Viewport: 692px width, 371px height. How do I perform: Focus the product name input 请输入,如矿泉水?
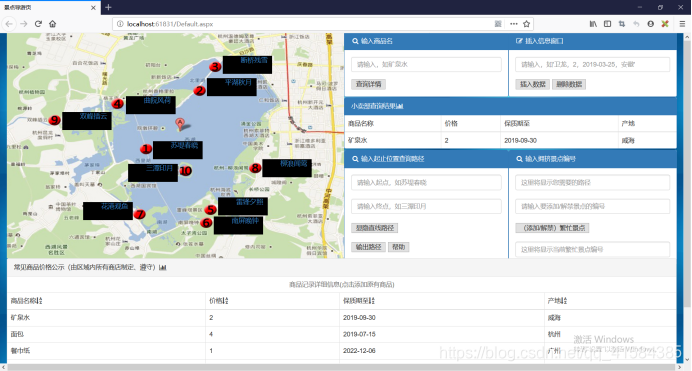pos(426,64)
